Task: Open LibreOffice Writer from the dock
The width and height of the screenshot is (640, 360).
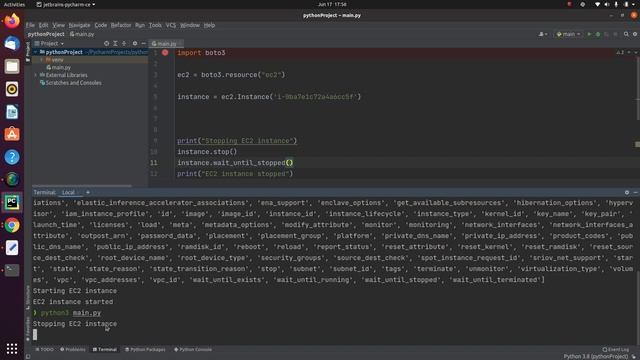Action: coord(12,112)
